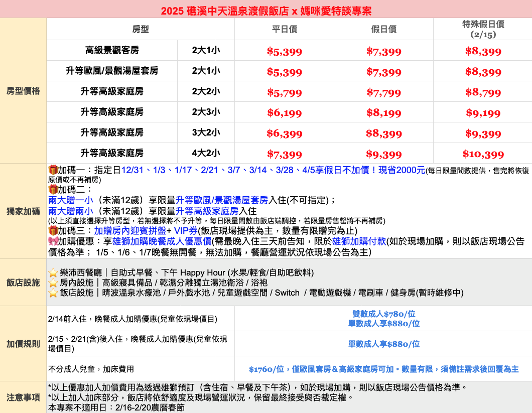Click the star icon before 飯店設施 amenities list
This screenshot has width=532, height=413.
tap(53, 293)
